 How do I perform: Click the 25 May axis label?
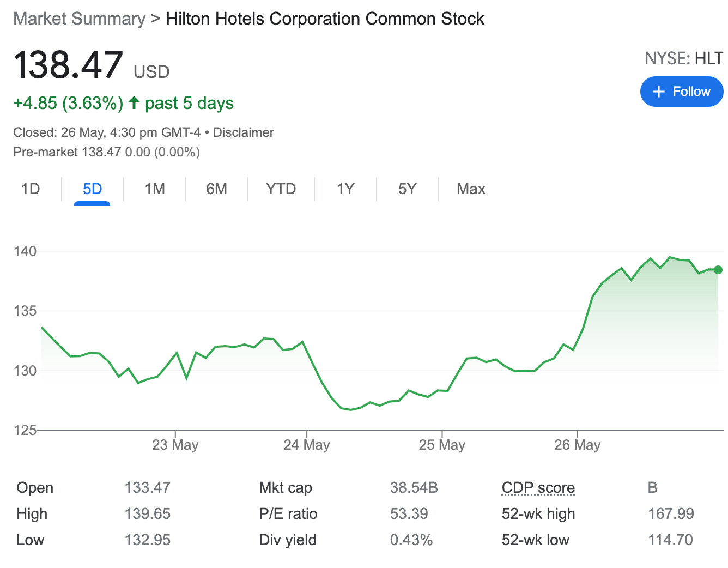tap(442, 445)
